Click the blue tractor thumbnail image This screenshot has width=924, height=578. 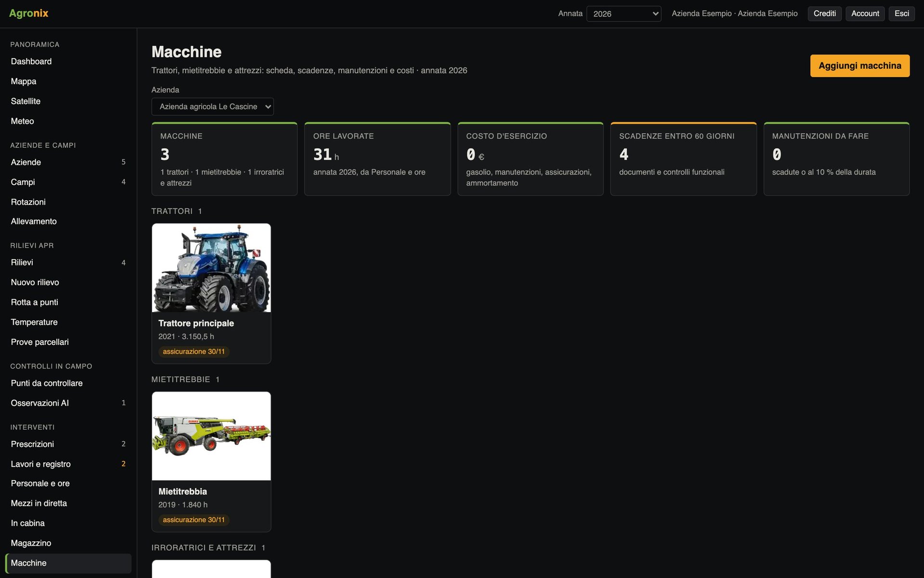pyautogui.click(x=211, y=268)
